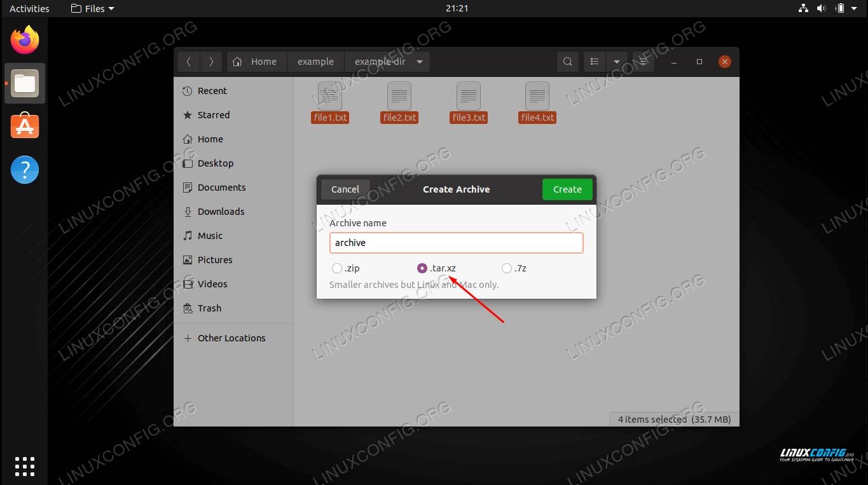Click the battery icon in top bar
The height and width of the screenshot is (485, 868).
point(840,8)
